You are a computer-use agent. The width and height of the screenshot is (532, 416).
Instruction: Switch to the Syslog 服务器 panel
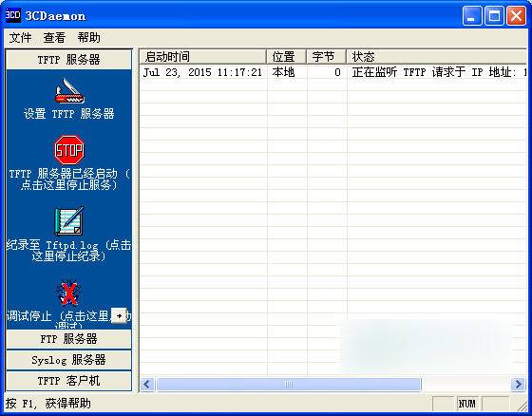point(68,360)
